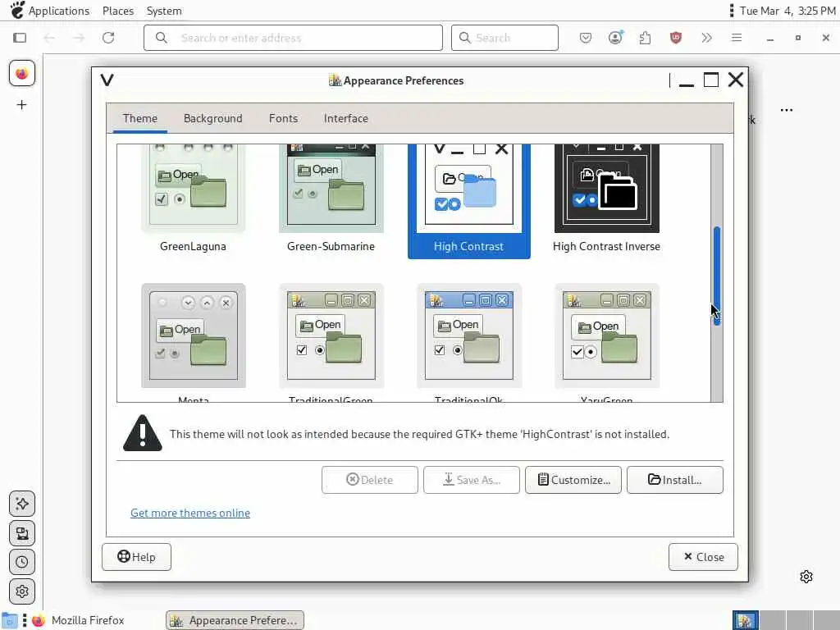Select first workspace in switcher

tap(745, 620)
